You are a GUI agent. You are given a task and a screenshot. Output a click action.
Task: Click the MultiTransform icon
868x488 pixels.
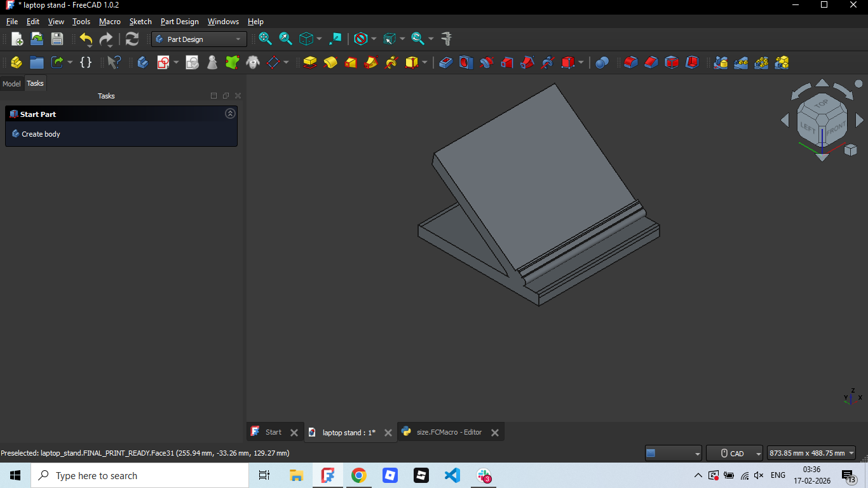pos(782,62)
